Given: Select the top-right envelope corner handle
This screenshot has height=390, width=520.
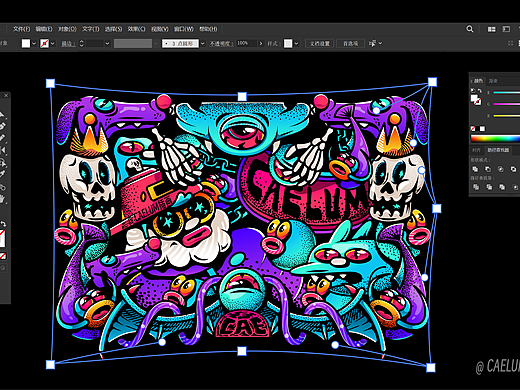Looking at the screenshot, I should coord(432,82).
